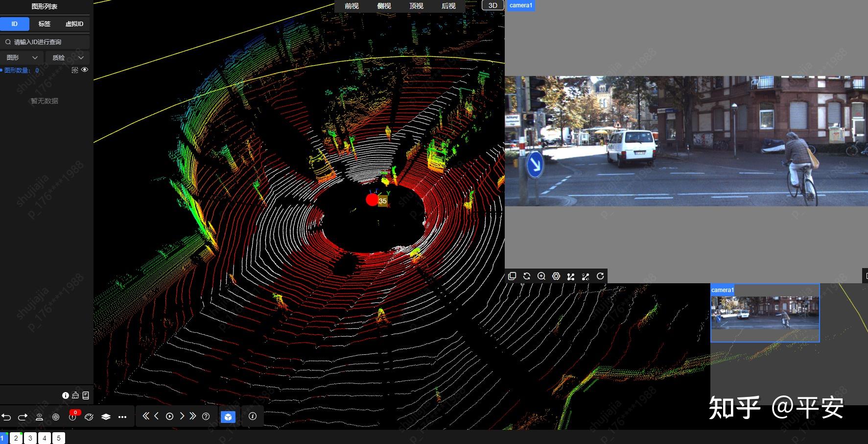Switch to the 标签 tab
This screenshot has width=868, height=444.
[x=45, y=24]
